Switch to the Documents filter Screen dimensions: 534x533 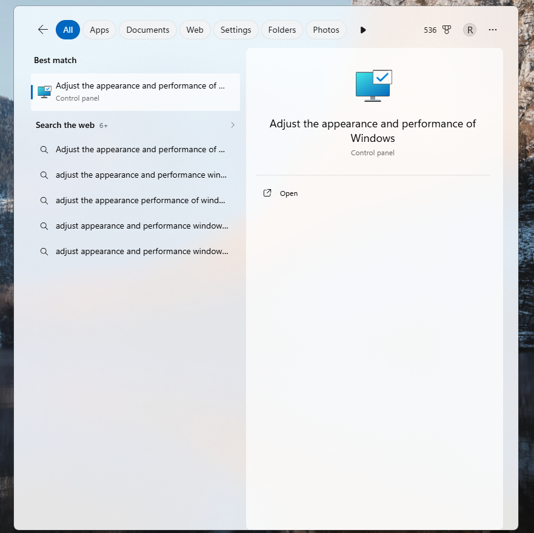coord(147,30)
